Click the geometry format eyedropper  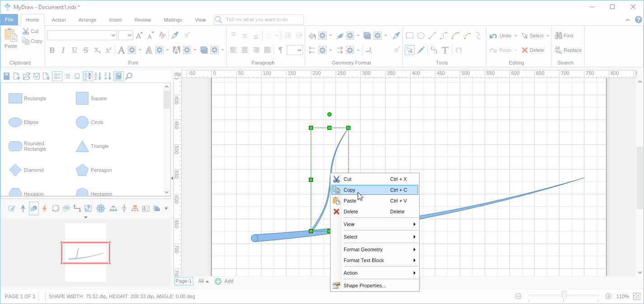[396, 36]
